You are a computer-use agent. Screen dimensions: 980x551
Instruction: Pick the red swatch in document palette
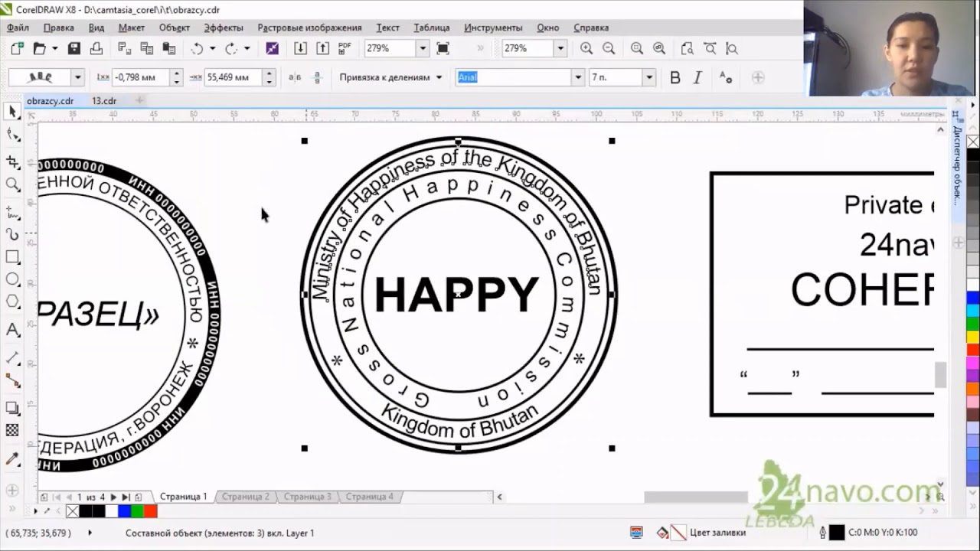tap(150, 510)
